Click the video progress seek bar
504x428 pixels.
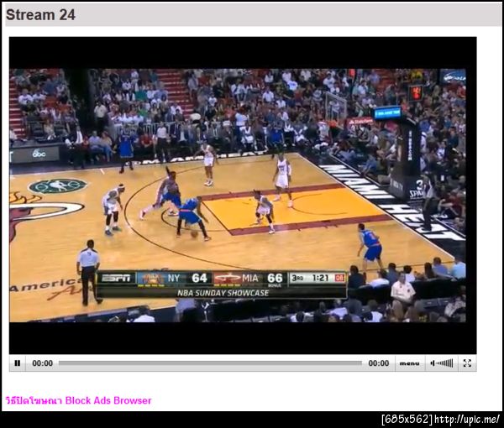point(211,363)
